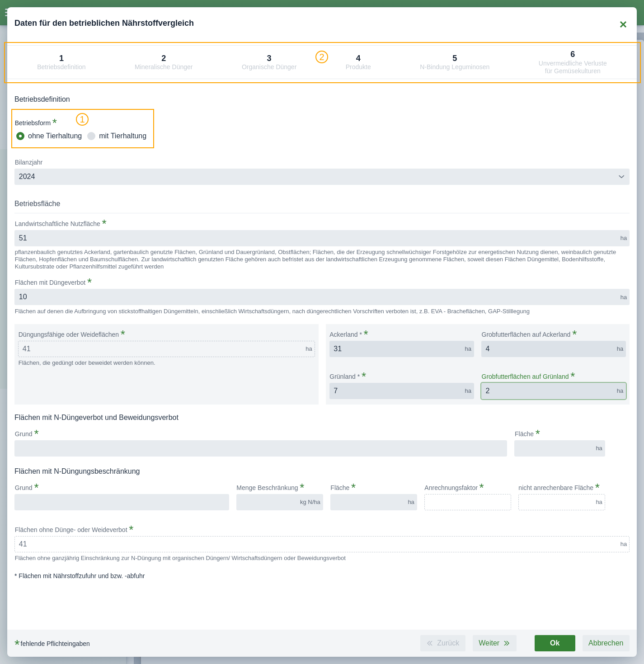Click the Grobfutterflächen auf Ackerland field

click(x=554, y=349)
